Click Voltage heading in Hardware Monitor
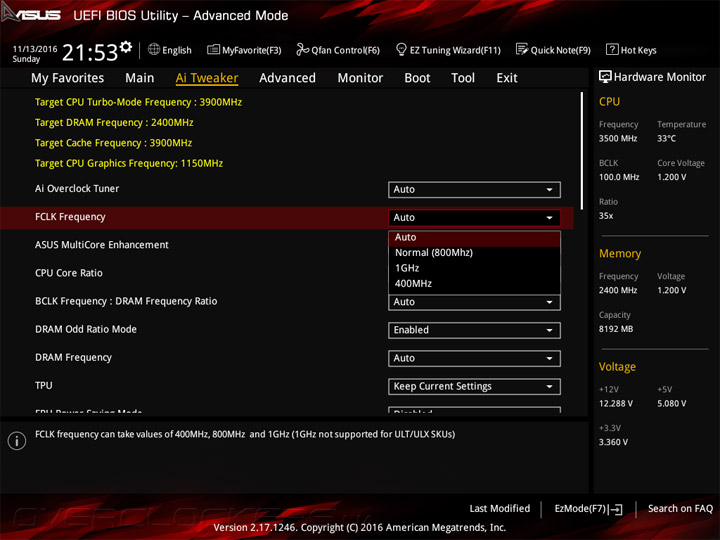Screen dimensions: 720x540 pyautogui.click(x=617, y=366)
